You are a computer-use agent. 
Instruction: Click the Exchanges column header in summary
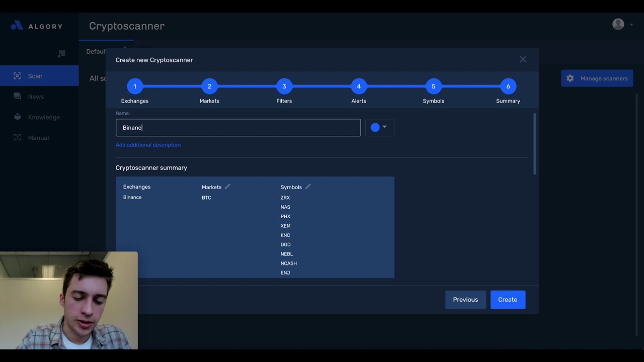point(137,187)
